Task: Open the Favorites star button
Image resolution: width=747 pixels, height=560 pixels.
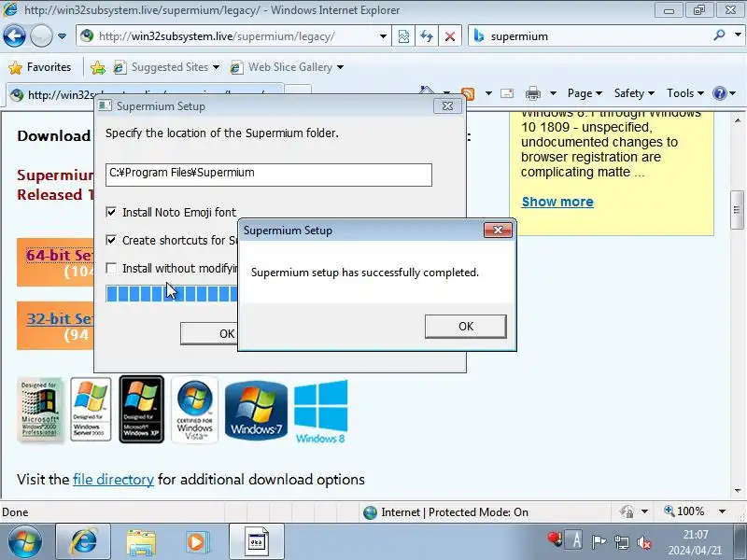Action: pos(40,67)
